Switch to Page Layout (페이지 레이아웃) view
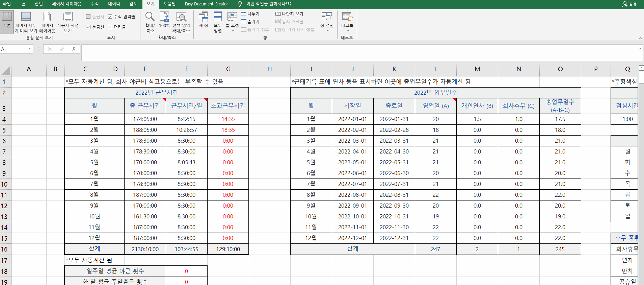644x285 pixels. click(x=47, y=22)
